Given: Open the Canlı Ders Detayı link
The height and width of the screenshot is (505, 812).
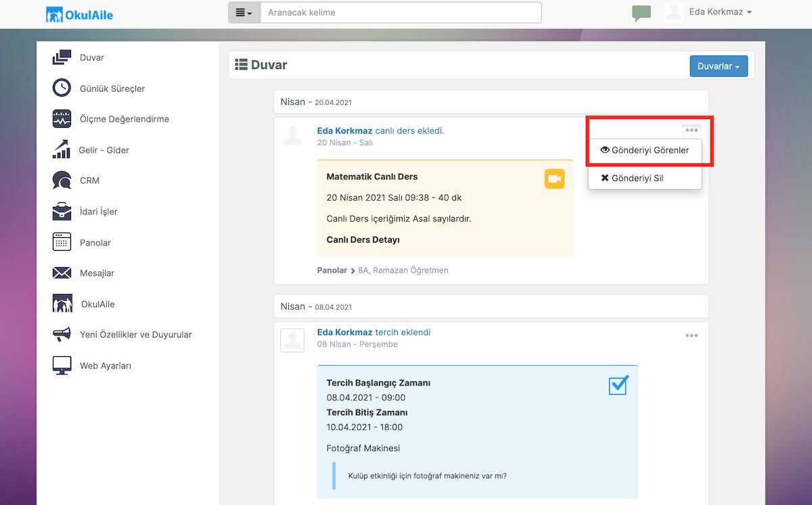Looking at the screenshot, I should (x=363, y=240).
